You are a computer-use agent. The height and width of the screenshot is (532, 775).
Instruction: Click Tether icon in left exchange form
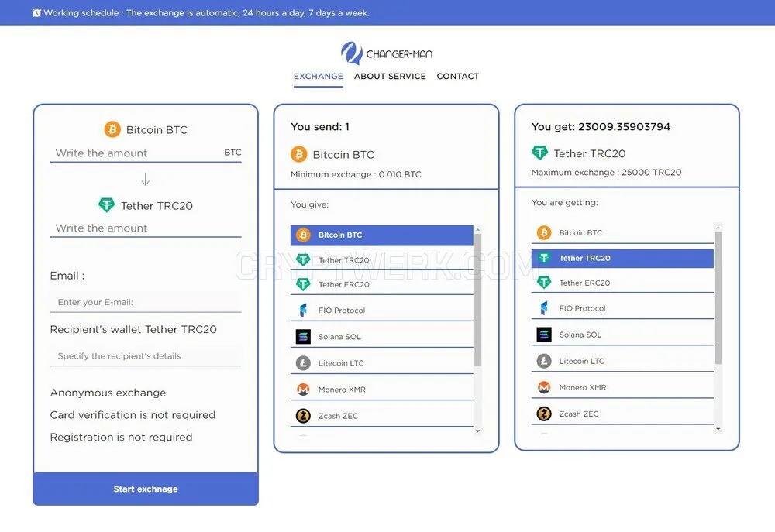pyautogui.click(x=106, y=205)
